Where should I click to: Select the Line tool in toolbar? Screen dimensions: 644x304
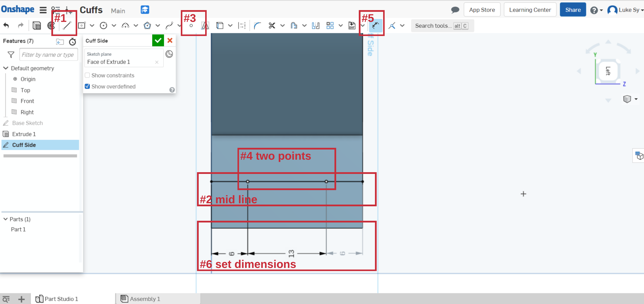[66, 26]
